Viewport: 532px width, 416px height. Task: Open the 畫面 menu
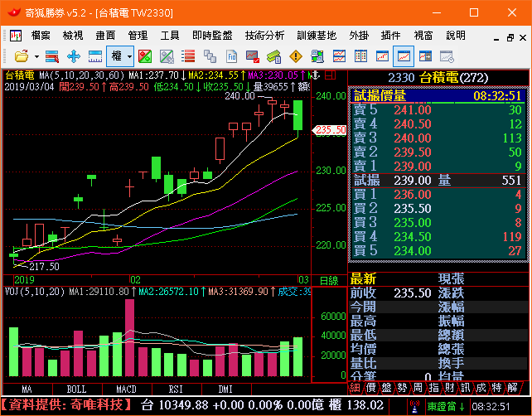pyautogui.click(x=105, y=36)
